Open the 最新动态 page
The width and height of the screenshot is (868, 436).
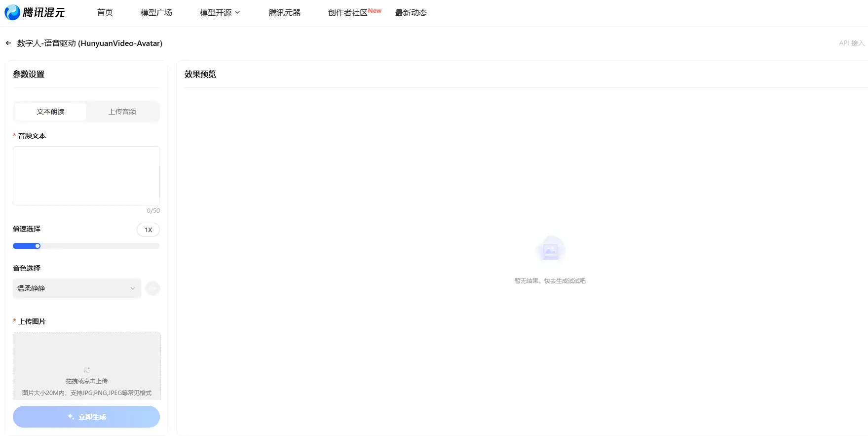tap(411, 13)
